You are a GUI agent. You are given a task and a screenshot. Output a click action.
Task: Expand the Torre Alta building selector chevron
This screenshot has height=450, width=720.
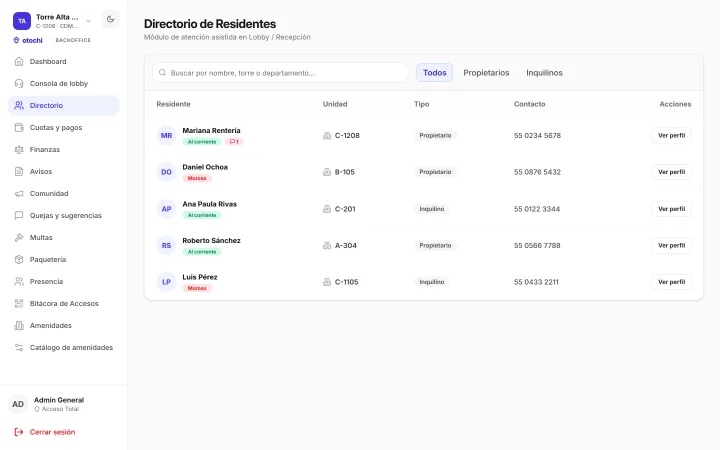[x=89, y=21]
